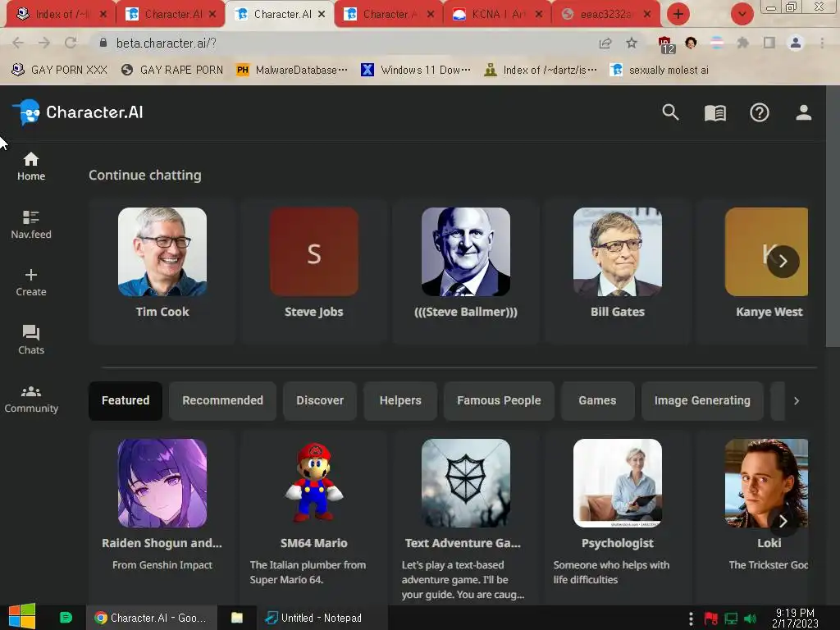Open Kanye West chat card
The width and height of the screenshot is (840, 630).
[x=753, y=271]
